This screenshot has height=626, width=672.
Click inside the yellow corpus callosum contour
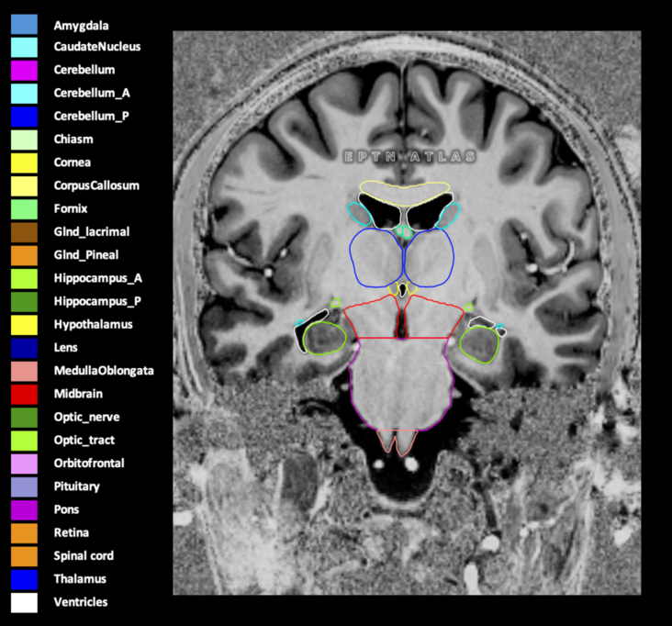point(404,195)
